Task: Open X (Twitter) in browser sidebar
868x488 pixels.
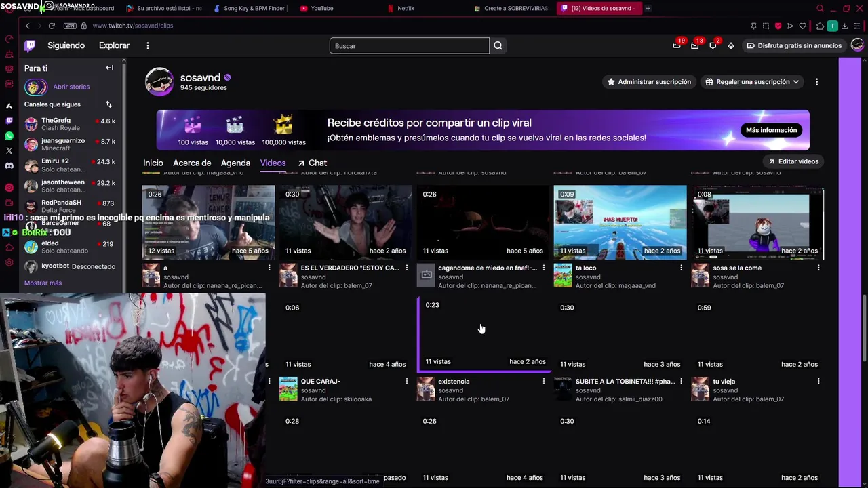Action: point(9,150)
